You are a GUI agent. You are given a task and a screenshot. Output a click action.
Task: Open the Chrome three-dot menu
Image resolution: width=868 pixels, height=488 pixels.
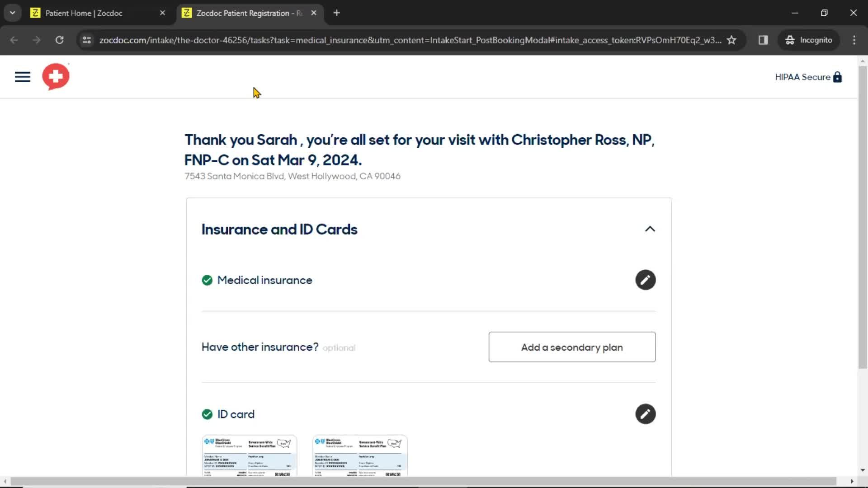[x=854, y=40]
